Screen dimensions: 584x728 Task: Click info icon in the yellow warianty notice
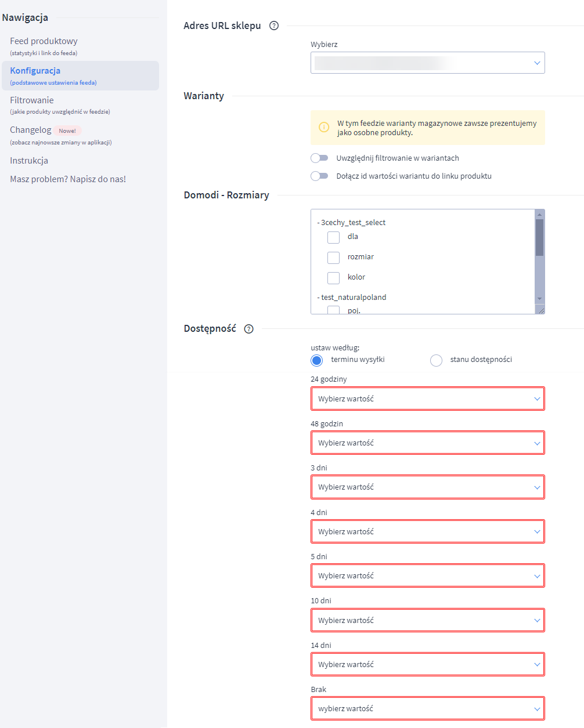324,128
